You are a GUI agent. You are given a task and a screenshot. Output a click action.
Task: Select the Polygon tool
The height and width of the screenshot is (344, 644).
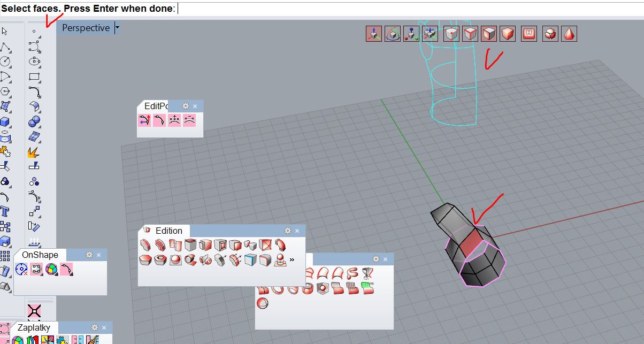point(5,92)
